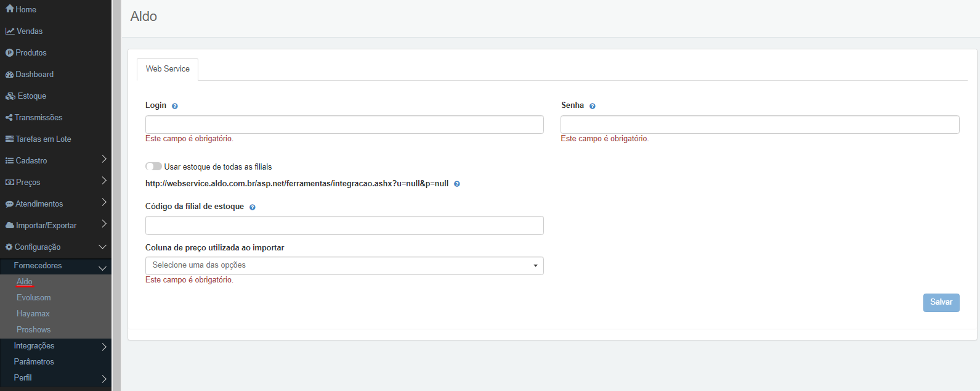The image size is (980, 391).
Task: Click the Senha input field
Action: coord(760,125)
